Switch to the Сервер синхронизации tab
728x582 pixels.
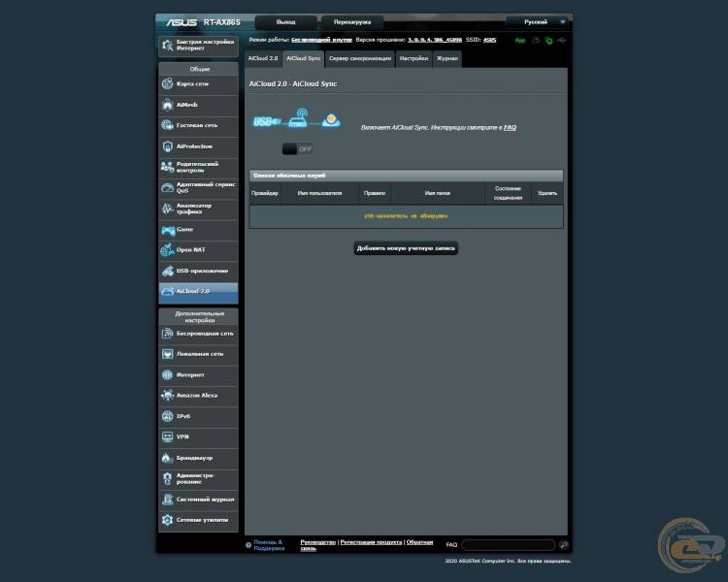[360, 58]
